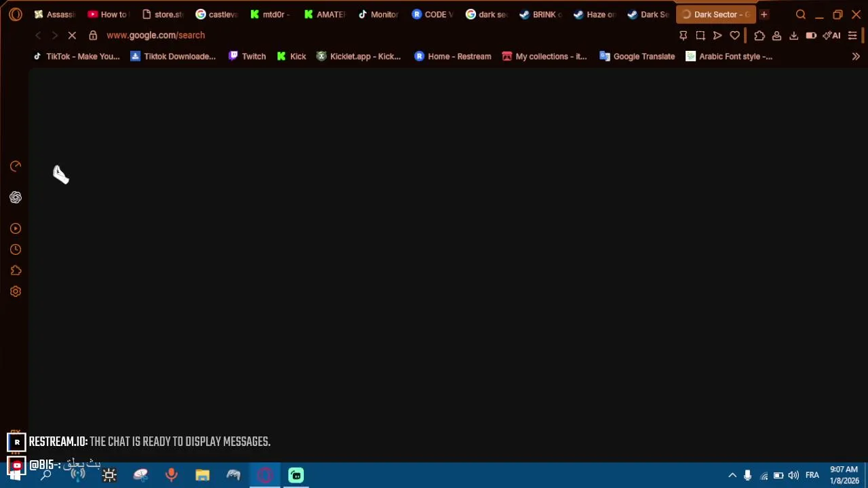
Task: Open the player arrow icon in address bar
Action: pyautogui.click(x=717, y=35)
